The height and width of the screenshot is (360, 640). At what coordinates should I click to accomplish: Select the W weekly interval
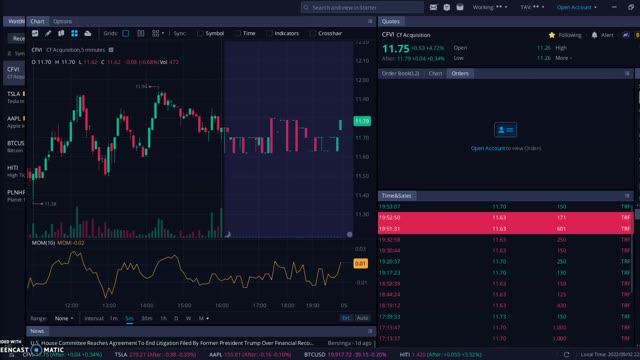tap(189, 318)
